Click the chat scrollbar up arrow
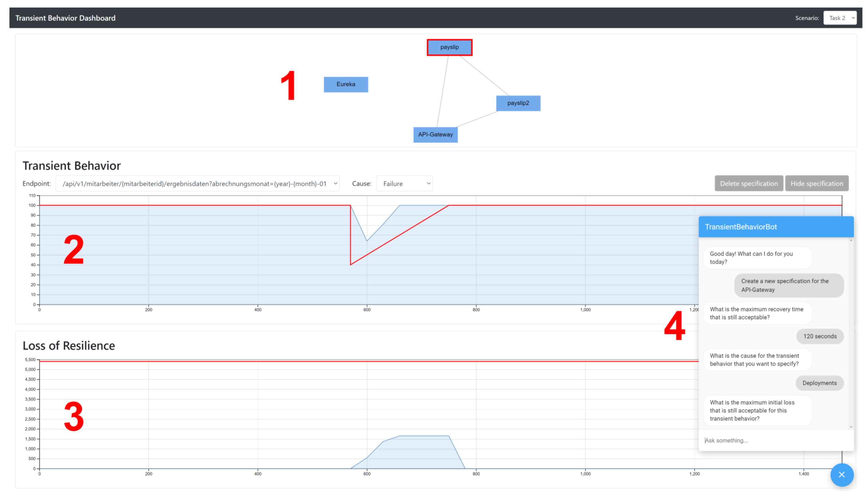 [851, 241]
